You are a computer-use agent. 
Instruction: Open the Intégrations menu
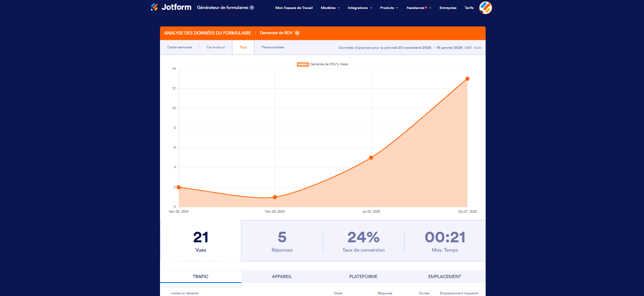359,8
